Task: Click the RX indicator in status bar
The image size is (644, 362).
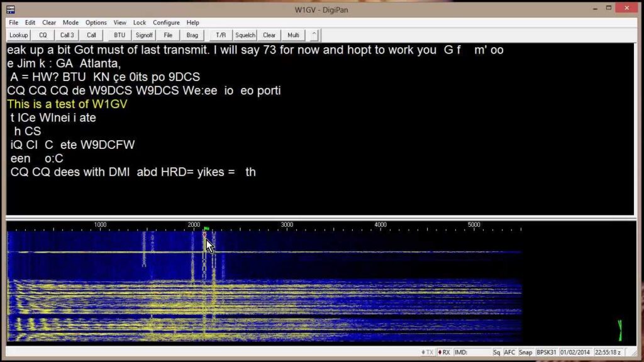Action: point(444,352)
